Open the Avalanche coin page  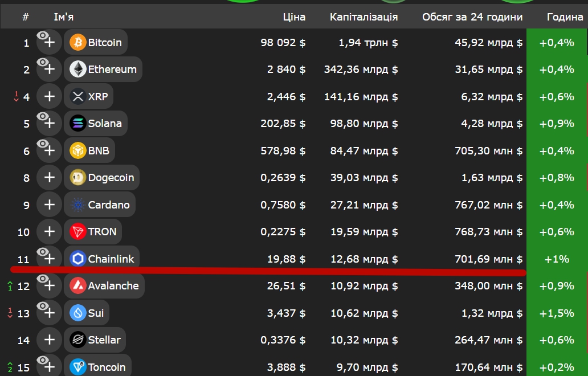(x=104, y=285)
